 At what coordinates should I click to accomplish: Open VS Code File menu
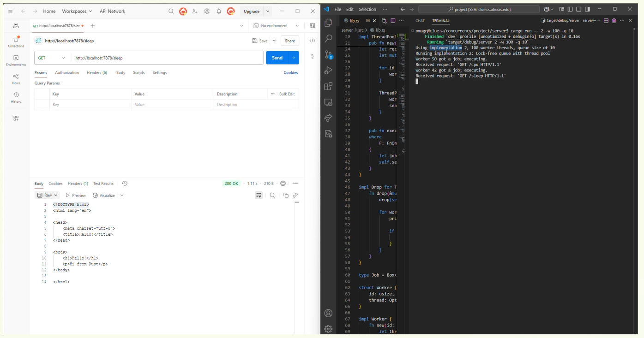click(x=338, y=9)
